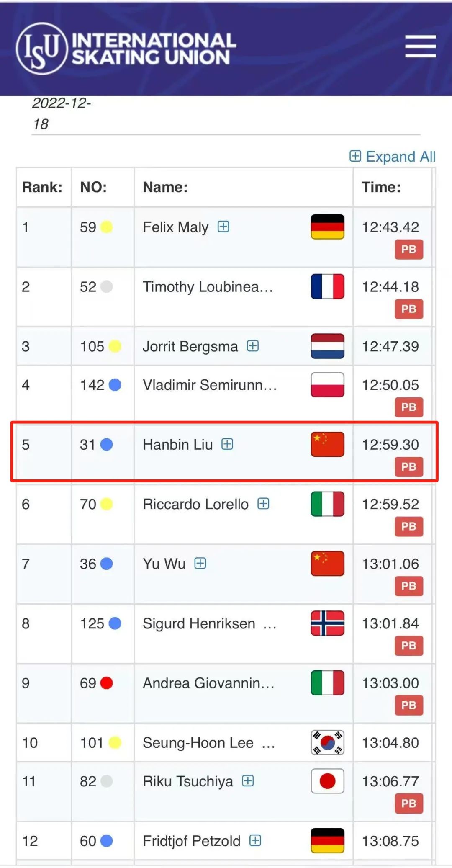The width and height of the screenshot is (452, 868).
Task: Click the Time column header
Action: (381, 187)
